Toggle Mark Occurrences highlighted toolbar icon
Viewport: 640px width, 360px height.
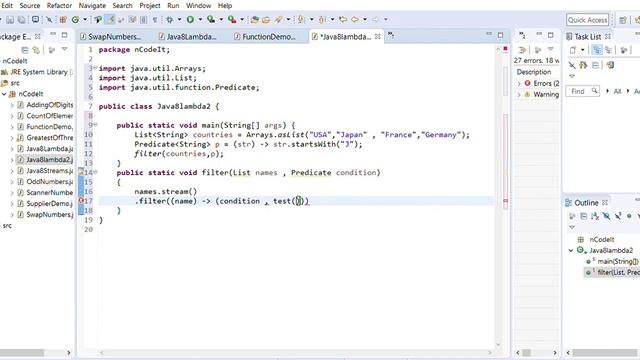[x=110, y=19]
